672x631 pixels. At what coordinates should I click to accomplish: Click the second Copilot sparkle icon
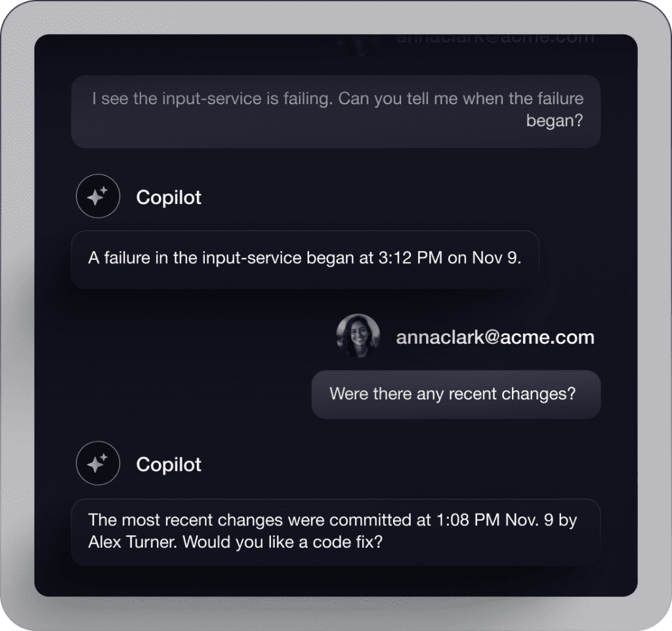98,463
